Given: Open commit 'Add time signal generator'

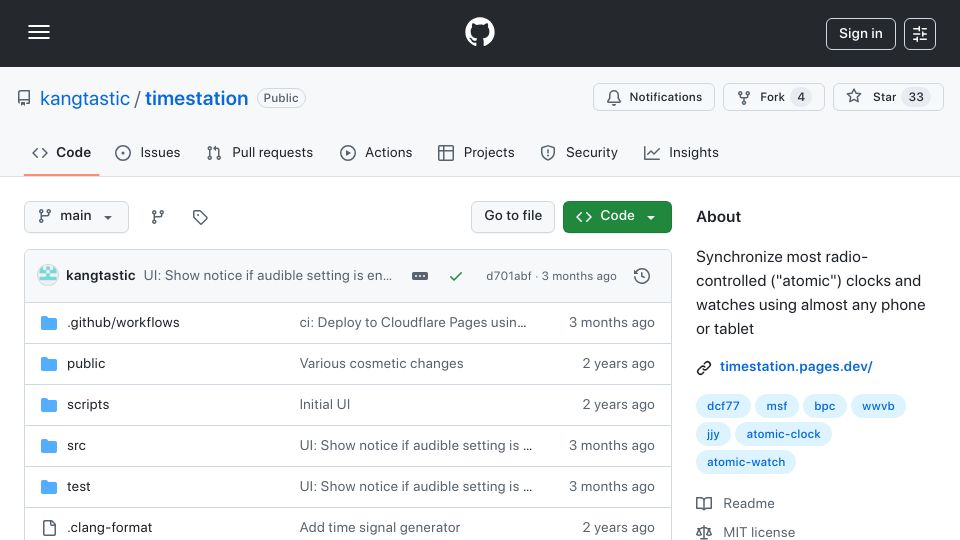Looking at the screenshot, I should coord(380,528).
